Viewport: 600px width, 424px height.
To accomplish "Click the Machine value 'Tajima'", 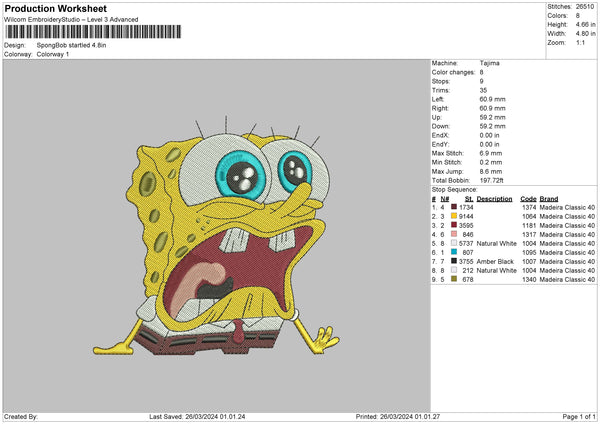I will click(489, 63).
